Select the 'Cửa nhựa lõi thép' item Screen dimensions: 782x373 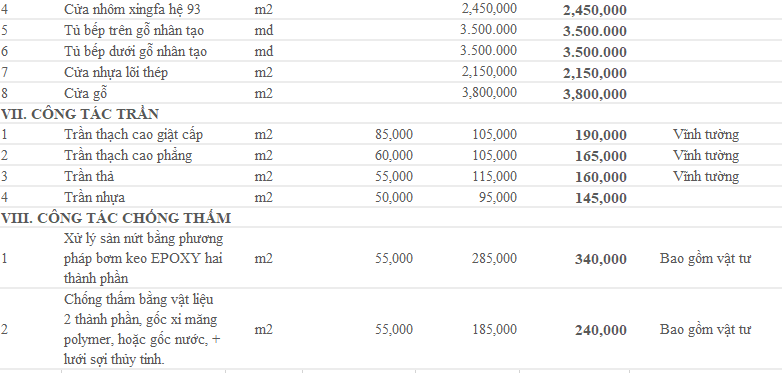[x=116, y=72]
